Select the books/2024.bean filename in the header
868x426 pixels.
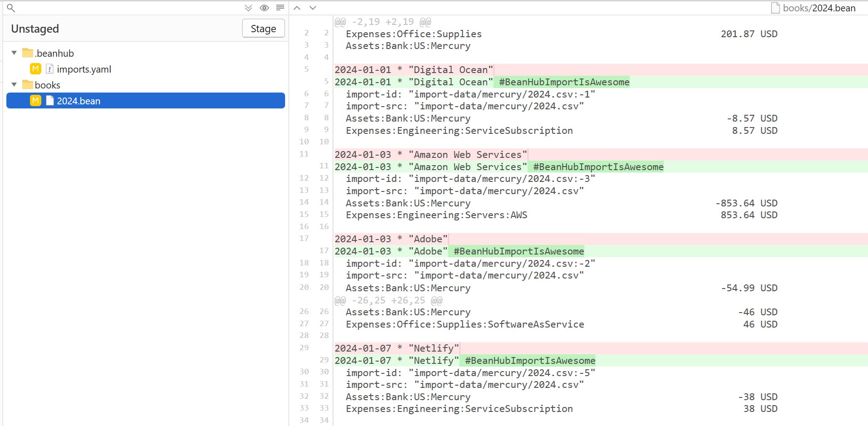819,8
